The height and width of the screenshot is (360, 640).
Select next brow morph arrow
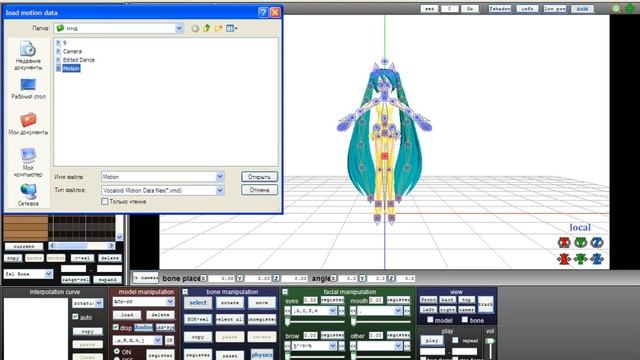341,346
